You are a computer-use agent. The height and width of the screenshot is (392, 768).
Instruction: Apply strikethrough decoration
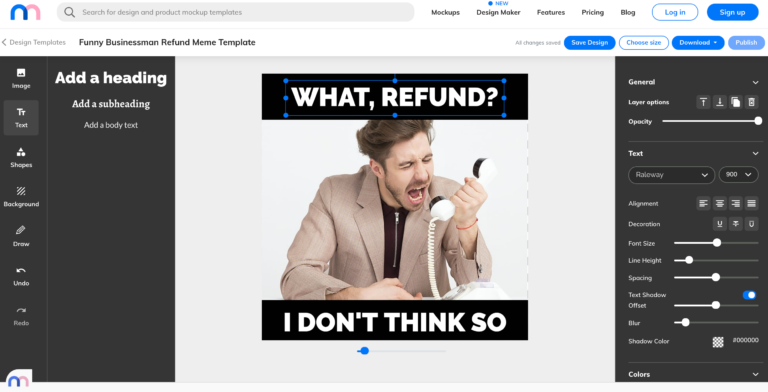click(x=735, y=224)
